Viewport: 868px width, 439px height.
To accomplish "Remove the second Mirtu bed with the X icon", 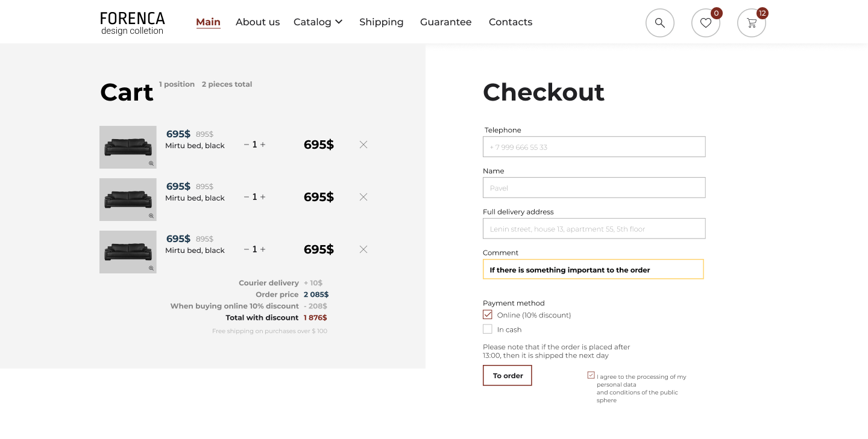I will tap(363, 197).
